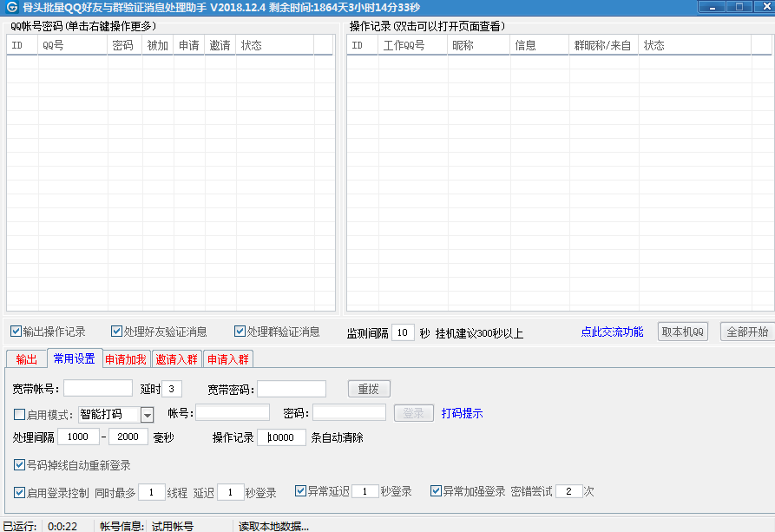Expand the 智能打码 mode dropdown
Viewport: 775px width, 532px height.
pyautogui.click(x=147, y=415)
